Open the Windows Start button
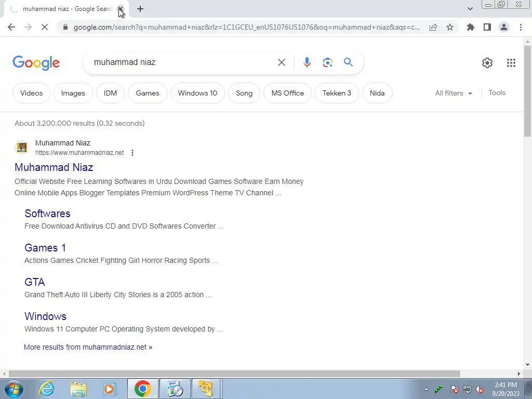The width and height of the screenshot is (532, 399). (x=14, y=389)
